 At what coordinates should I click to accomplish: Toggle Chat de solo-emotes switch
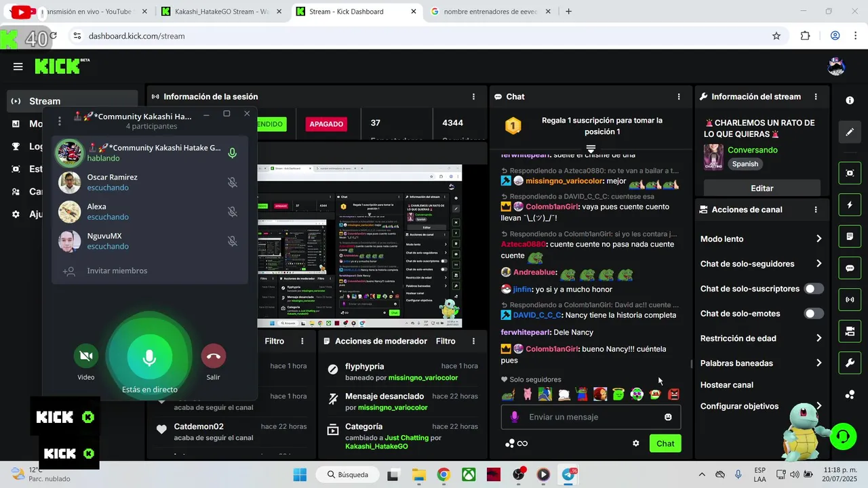(814, 313)
